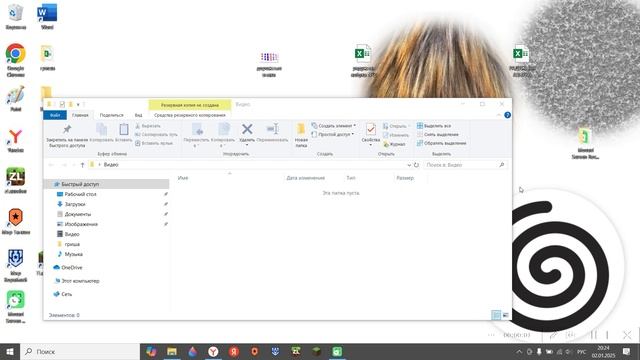The width and height of the screenshot is (640, 360).
Task: Open the Файл menu tab
Action: click(55, 115)
